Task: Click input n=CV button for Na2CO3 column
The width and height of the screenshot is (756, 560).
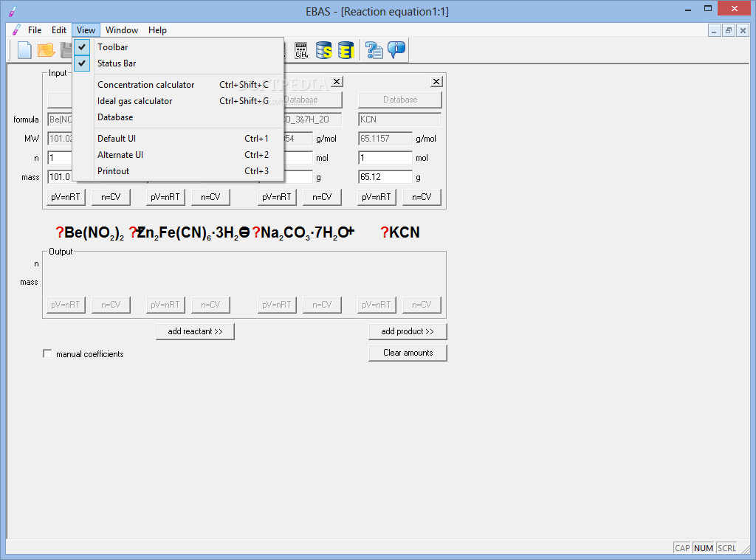Action: click(x=322, y=196)
